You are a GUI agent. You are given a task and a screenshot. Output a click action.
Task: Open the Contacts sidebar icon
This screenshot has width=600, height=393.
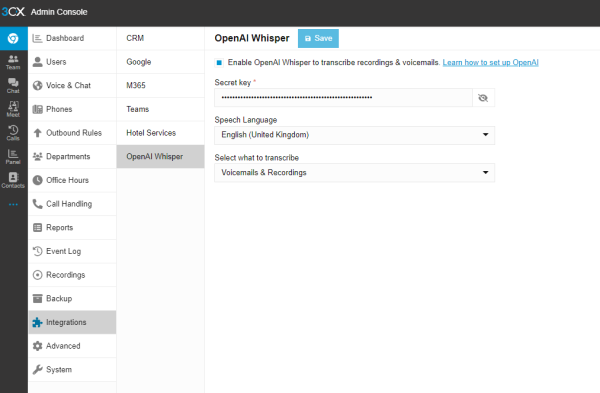click(x=13, y=180)
